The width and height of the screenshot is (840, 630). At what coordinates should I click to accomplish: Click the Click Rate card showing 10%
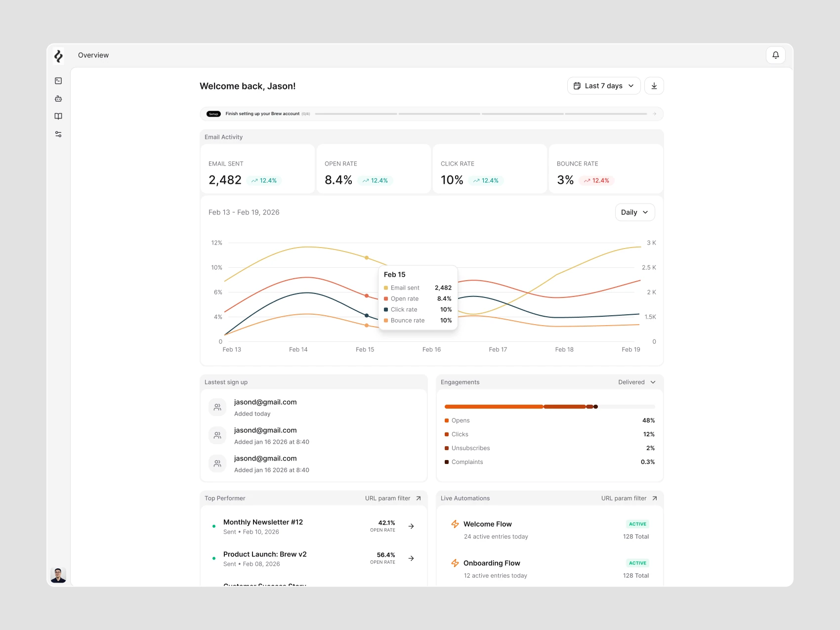pos(490,168)
